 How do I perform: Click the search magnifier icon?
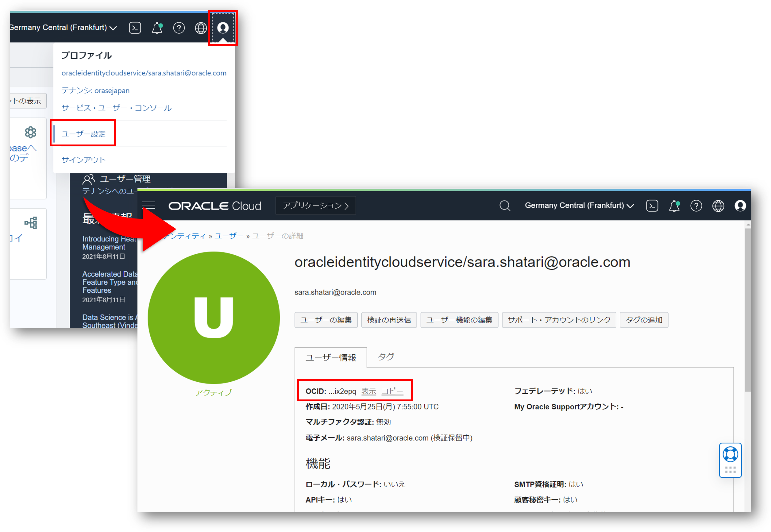click(505, 206)
